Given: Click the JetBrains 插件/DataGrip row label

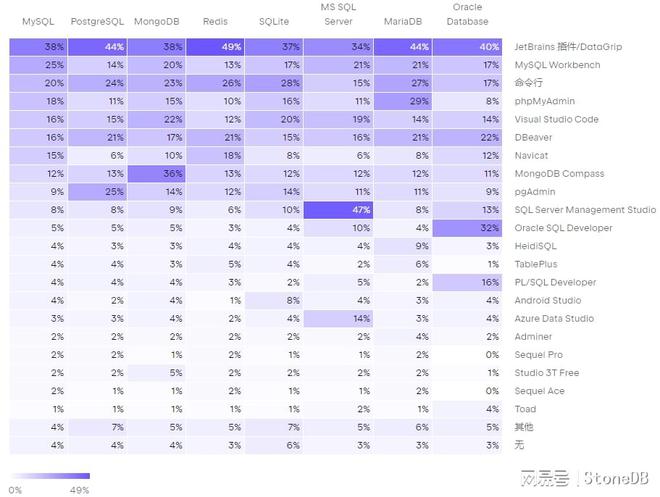Looking at the screenshot, I should tap(568, 47).
